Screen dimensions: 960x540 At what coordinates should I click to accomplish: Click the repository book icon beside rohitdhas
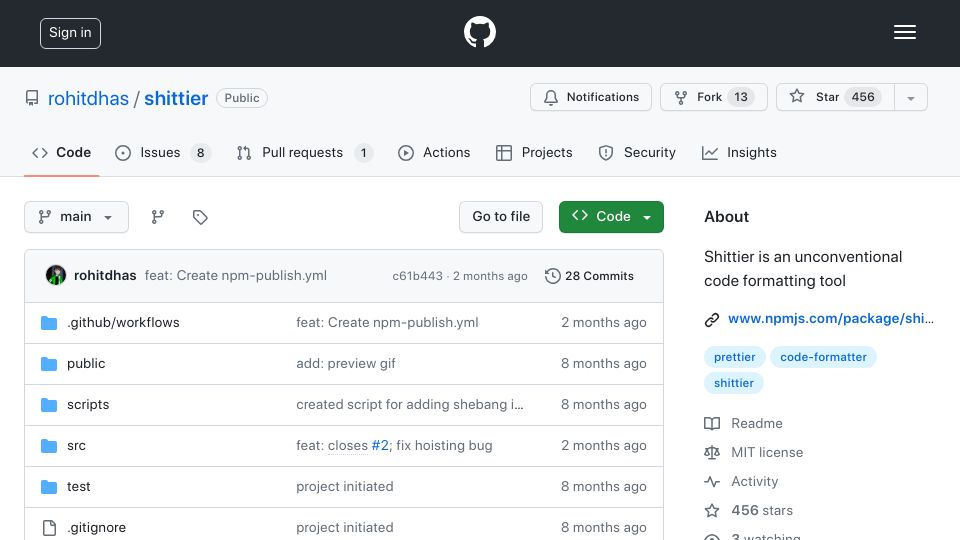coord(32,98)
